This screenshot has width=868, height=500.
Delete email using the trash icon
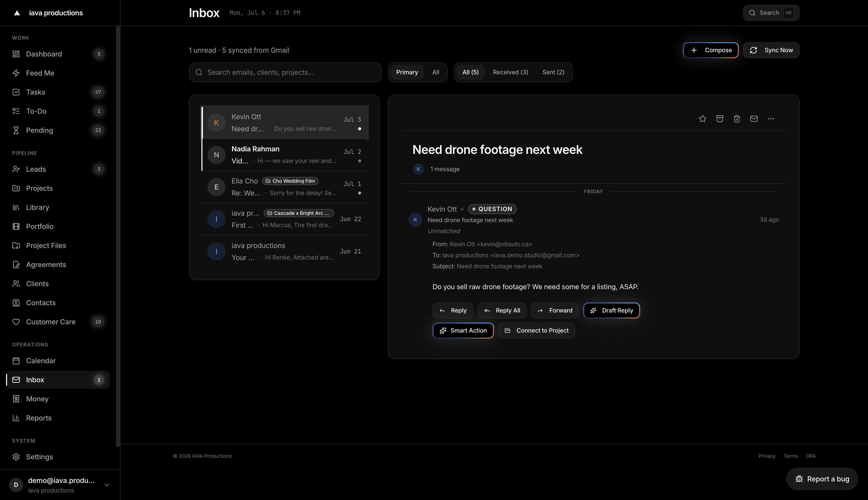tap(737, 119)
